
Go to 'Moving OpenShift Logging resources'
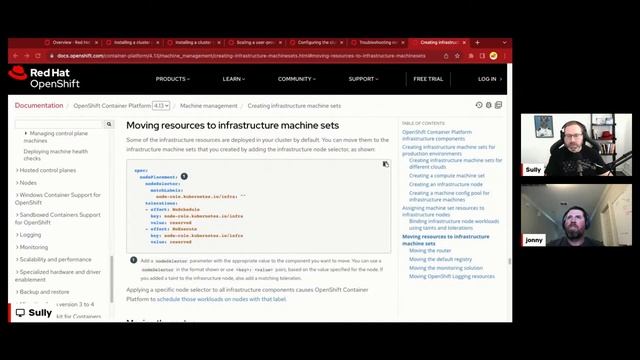pyautogui.click(x=451, y=276)
